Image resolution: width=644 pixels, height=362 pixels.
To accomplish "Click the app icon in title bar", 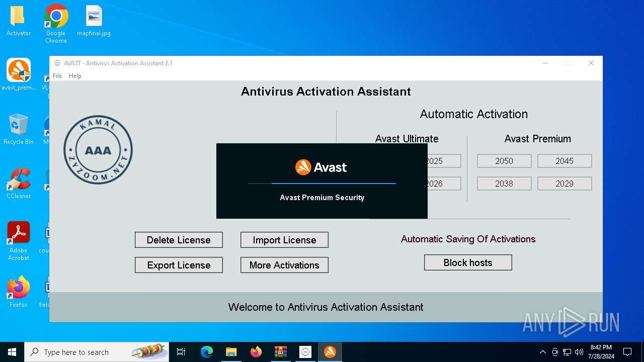I will coord(57,63).
